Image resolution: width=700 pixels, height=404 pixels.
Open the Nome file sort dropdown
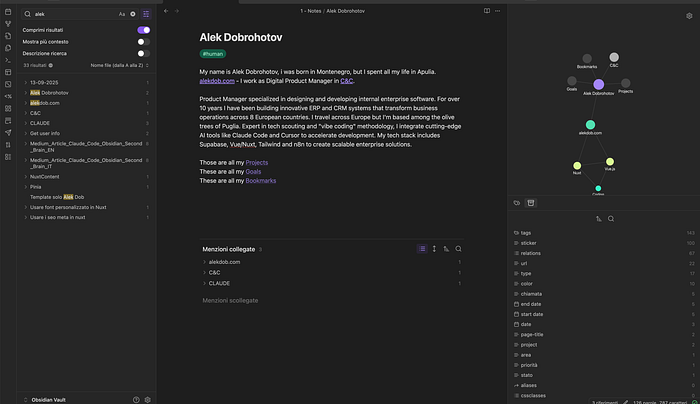click(x=119, y=65)
